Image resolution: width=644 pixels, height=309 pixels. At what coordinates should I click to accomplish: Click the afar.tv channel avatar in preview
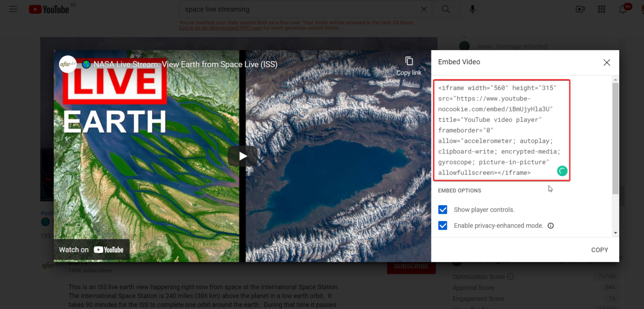(68, 64)
